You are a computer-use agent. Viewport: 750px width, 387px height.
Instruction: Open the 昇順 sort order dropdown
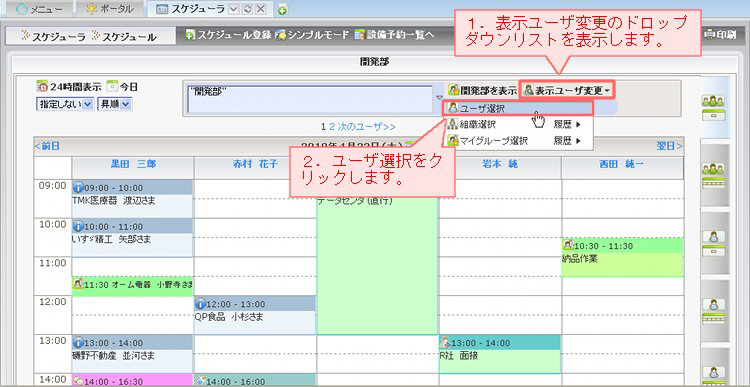[115, 104]
